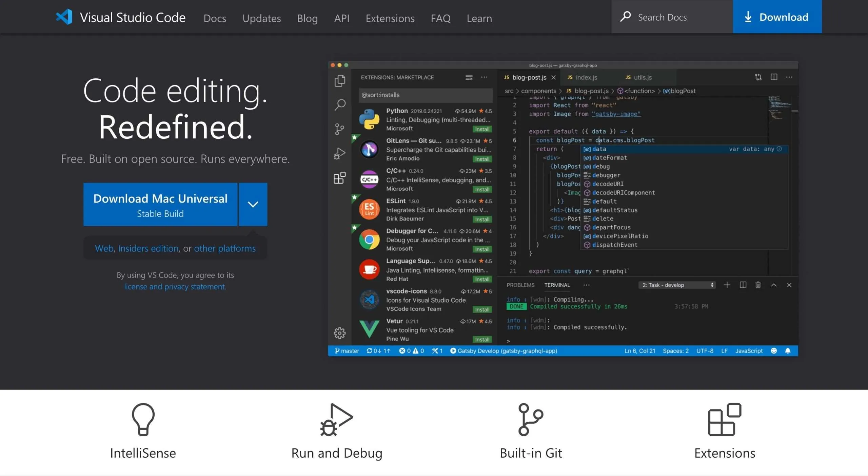
Task: Click the vscode-icons extension logo
Action: tap(369, 300)
